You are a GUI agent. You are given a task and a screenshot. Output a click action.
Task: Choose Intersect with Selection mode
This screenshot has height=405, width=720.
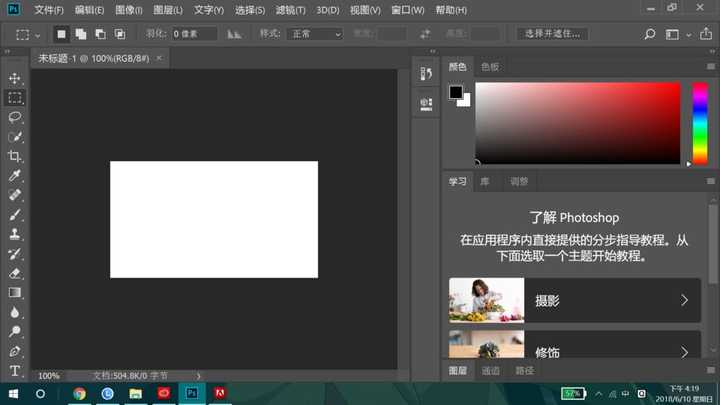[x=120, y=34]
